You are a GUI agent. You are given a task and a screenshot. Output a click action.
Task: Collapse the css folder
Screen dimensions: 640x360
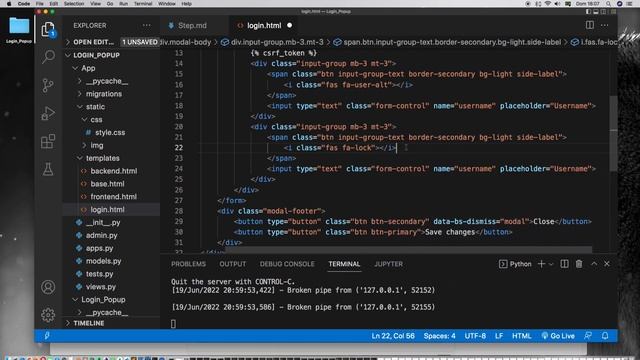[96, 120]
